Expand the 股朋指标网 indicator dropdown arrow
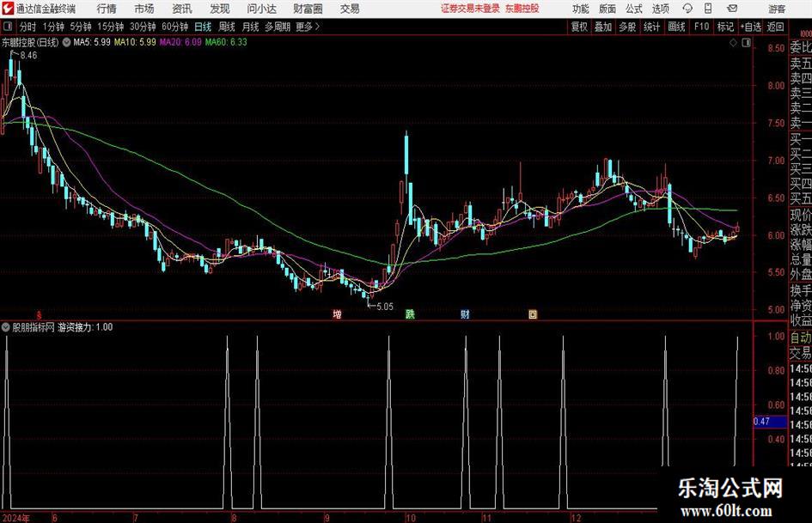 [x=6, y=327]
